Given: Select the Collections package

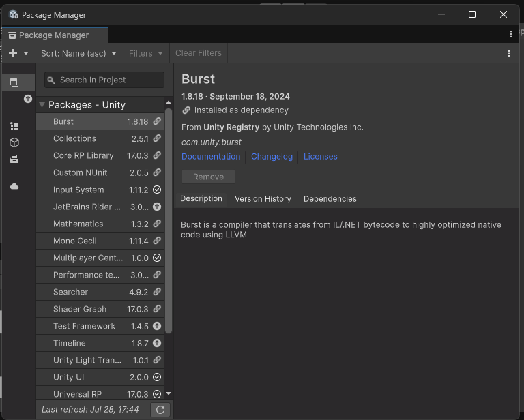Looking at the screenshot, I should (x=100, y=138).
